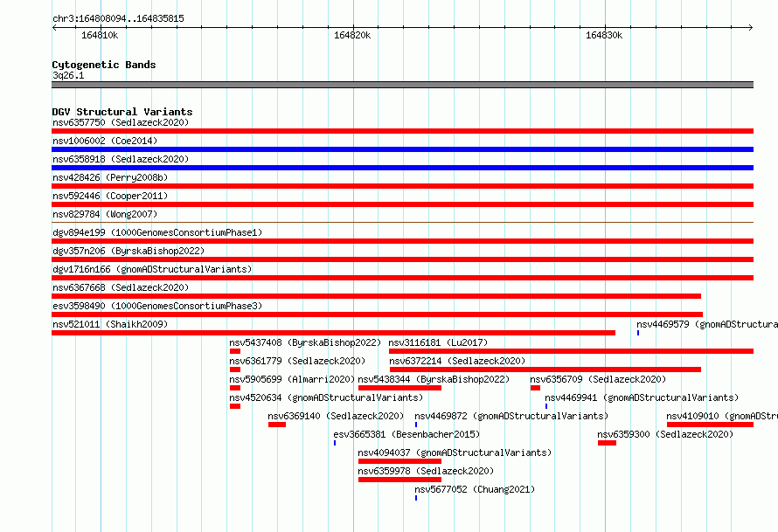The image size is (778, 532).
Task: Select the nsv1006002 (Coe2014) label
Action: [105, 141]
